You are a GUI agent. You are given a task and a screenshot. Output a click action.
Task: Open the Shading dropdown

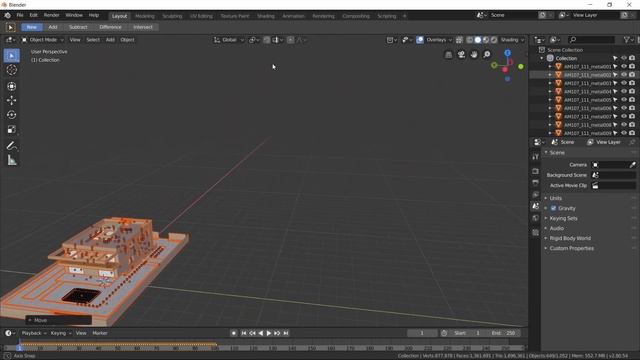coord(512,40)
